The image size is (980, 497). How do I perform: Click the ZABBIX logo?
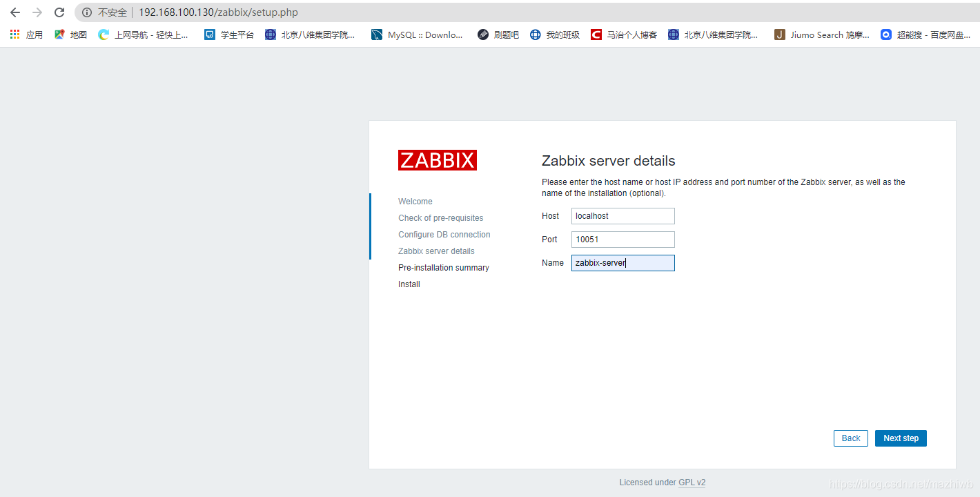[x=438, y=160]
